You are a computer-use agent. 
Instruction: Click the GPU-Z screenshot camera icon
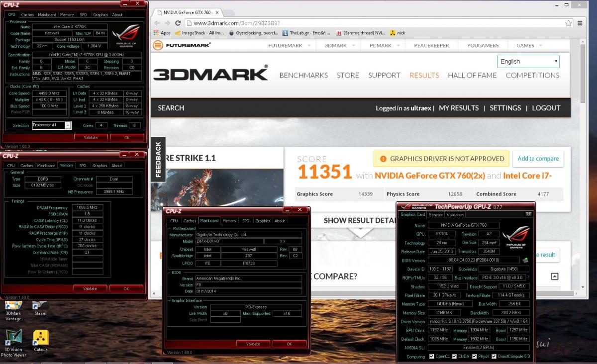point(528,214)
